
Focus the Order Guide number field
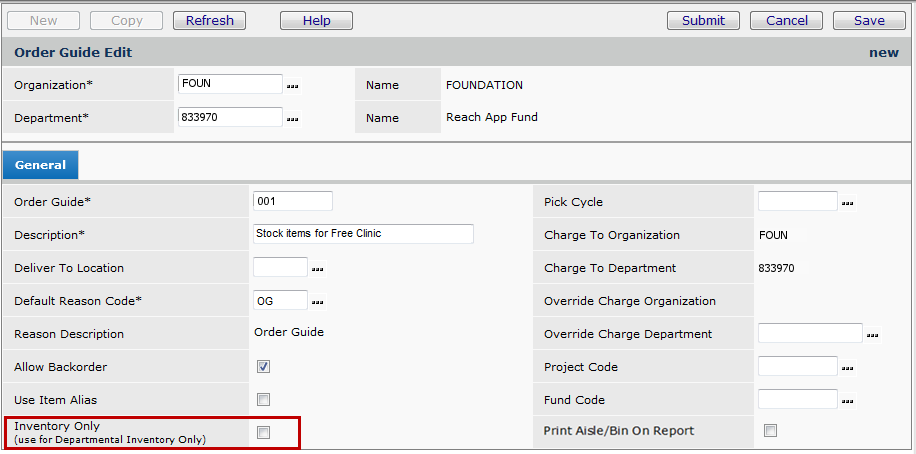(292, 201)
